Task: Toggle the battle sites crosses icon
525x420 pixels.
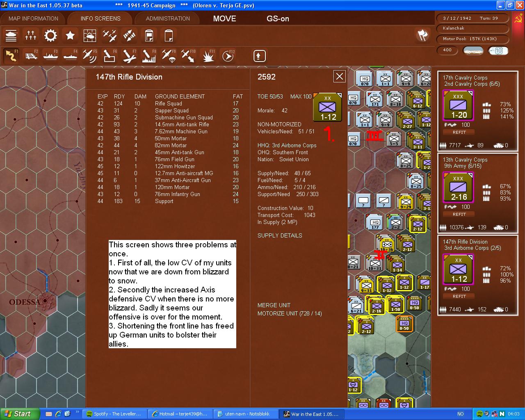Action: pyautogui.click(x=31, y=36)
